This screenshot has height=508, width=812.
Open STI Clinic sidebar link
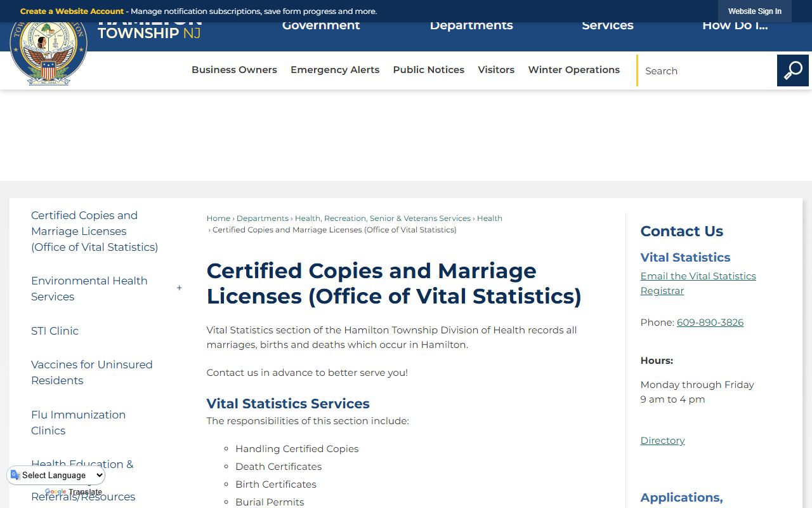55,331
